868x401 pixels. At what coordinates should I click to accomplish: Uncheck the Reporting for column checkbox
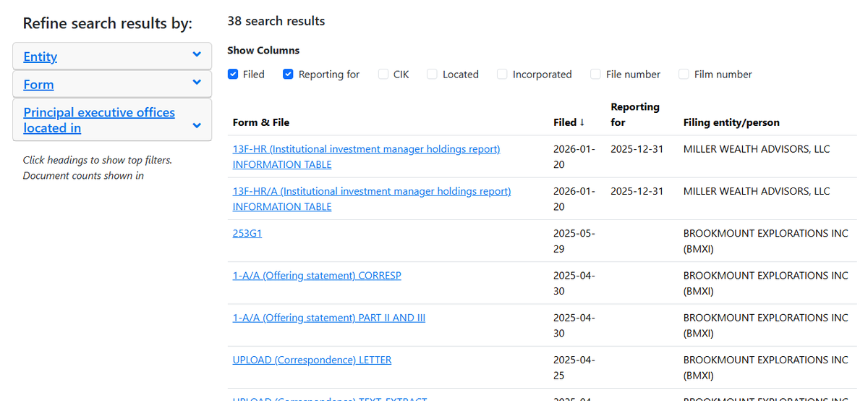coord(288,74)
